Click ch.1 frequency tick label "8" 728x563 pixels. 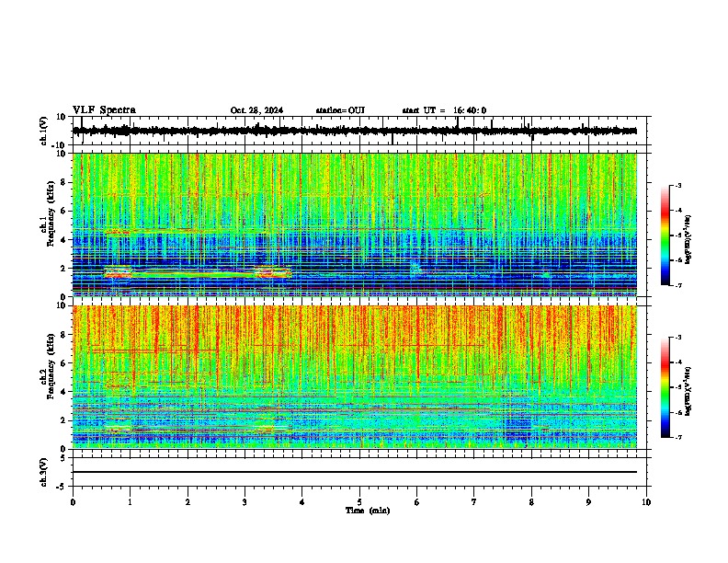64,182
